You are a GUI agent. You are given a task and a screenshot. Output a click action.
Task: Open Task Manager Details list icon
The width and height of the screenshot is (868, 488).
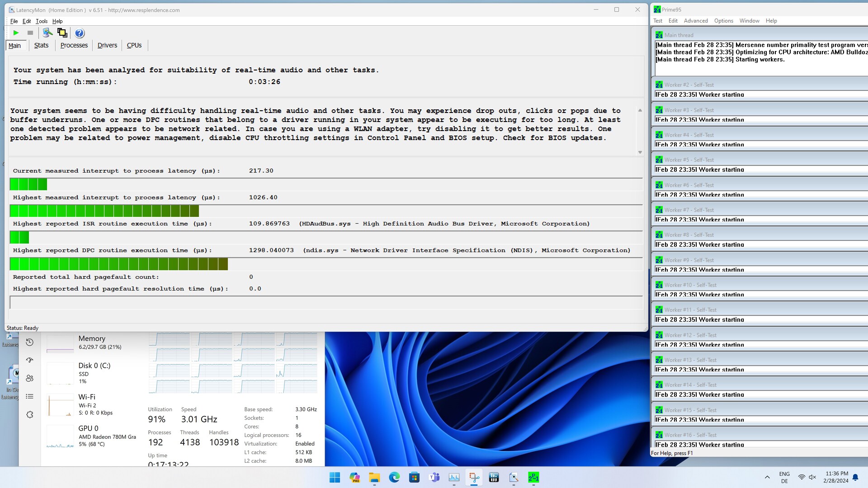(x=30, y=396)
